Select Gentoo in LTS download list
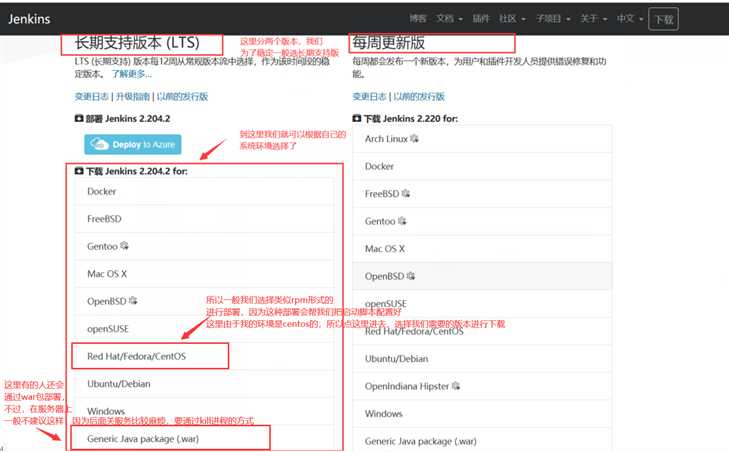Screen dimensions: 729x452 pos(205,246)
